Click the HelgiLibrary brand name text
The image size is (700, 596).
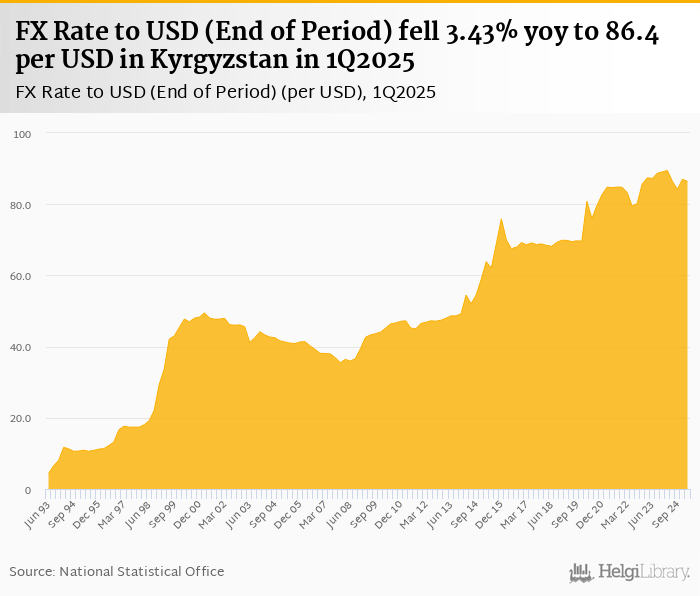pyautogui.click(x=643, y=572)
